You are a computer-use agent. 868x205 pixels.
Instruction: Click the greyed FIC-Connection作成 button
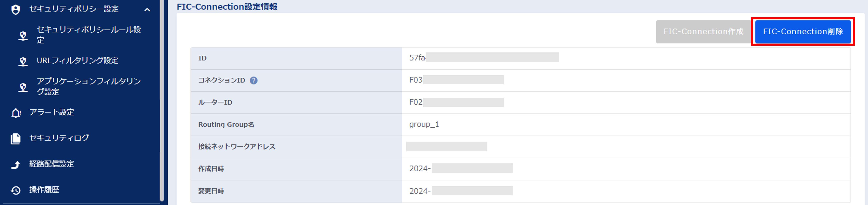[703, 32]
